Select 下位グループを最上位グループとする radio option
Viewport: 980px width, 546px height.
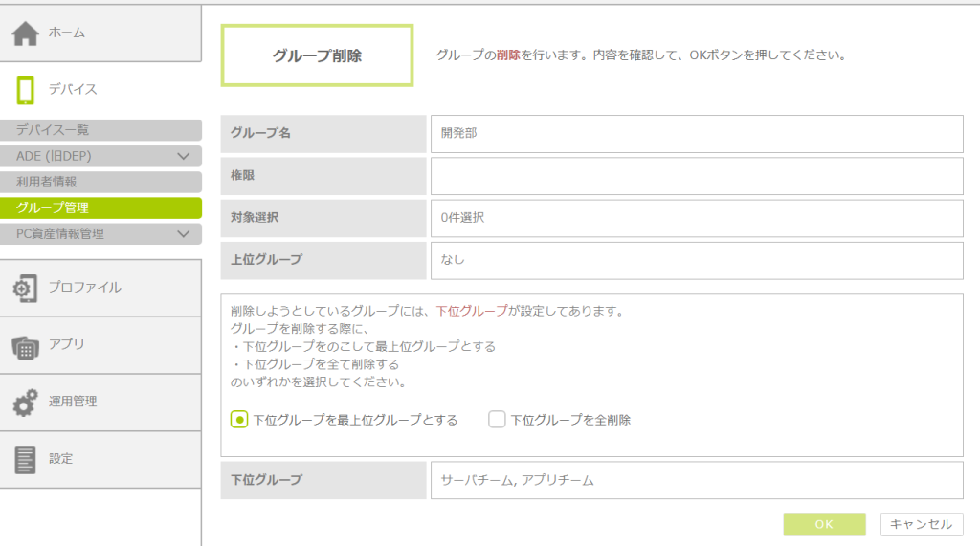point(240,420)
